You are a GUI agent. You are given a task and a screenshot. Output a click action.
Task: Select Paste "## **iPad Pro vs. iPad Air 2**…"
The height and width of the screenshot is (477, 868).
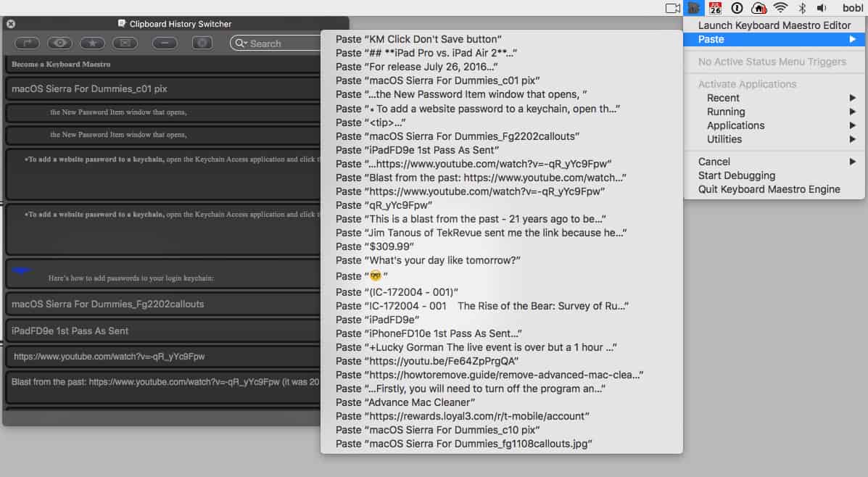pyautogui.click(x=501, y=53)
